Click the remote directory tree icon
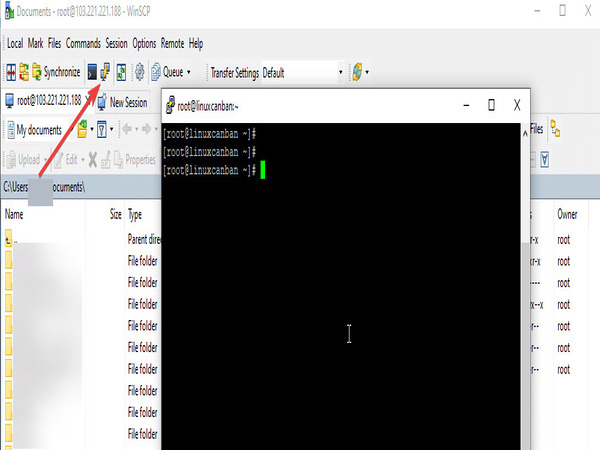The image size is (600, 450). coord(555,129)
